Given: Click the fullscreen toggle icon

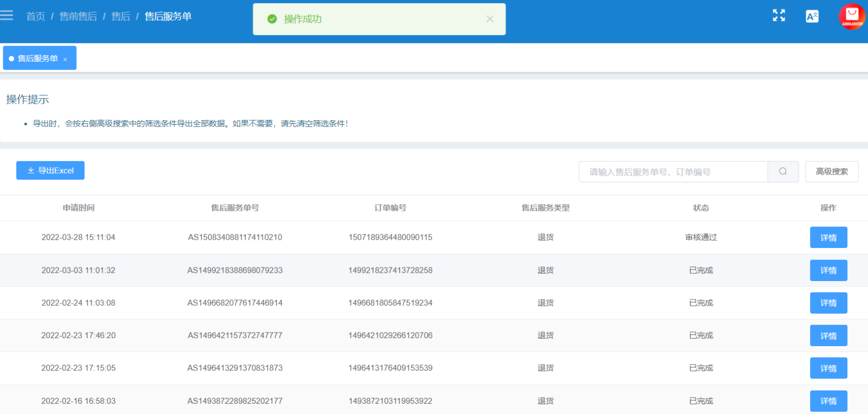Looking at the screenshot, I should pyautogui.click(x=779, y=16).
